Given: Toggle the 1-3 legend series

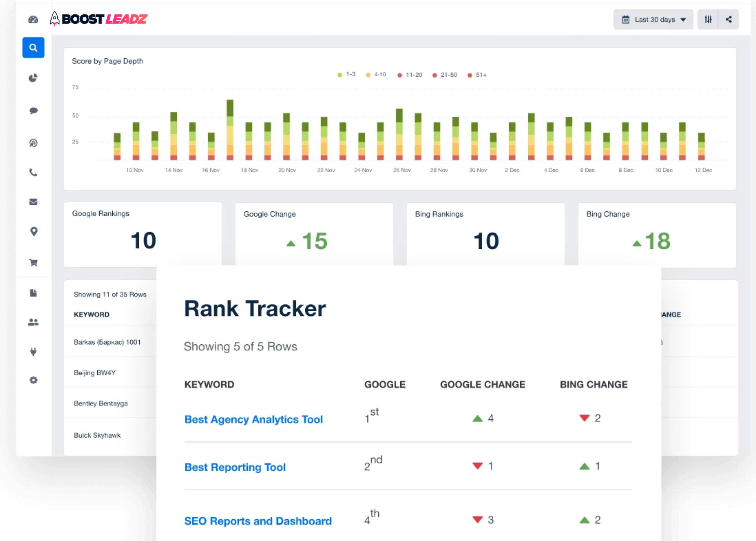Looking at the screenshot, I should click(x=347, y=75).
